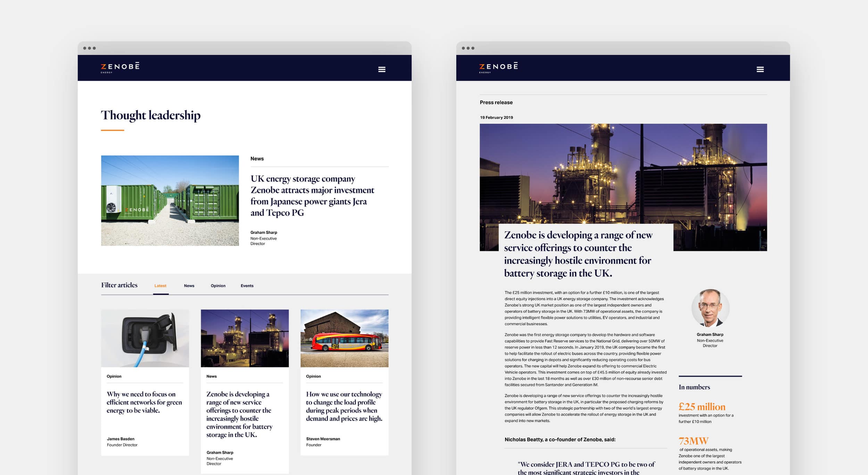868x475 pixels.
Task: Click the 'Filter articles' label
Action: (119, 285)
